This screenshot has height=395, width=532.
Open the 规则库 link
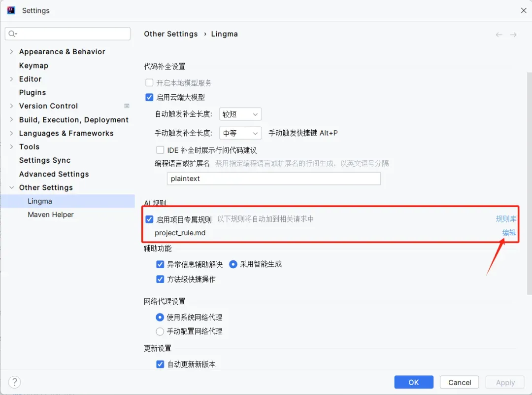click(x=506, y=219)
